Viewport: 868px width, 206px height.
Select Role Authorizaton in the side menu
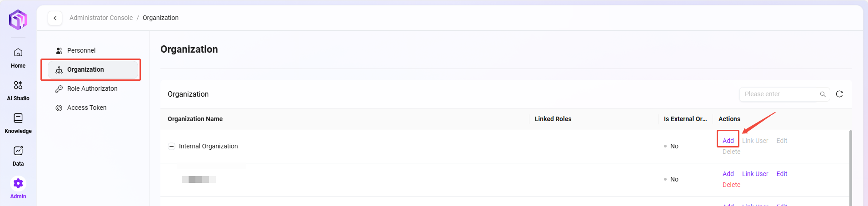(x=92, y=88)
